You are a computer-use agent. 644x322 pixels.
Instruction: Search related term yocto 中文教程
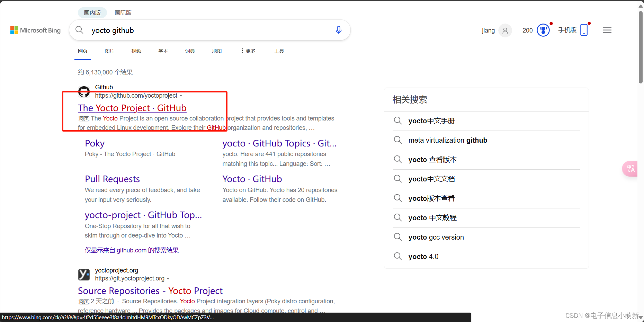[432, 218]
